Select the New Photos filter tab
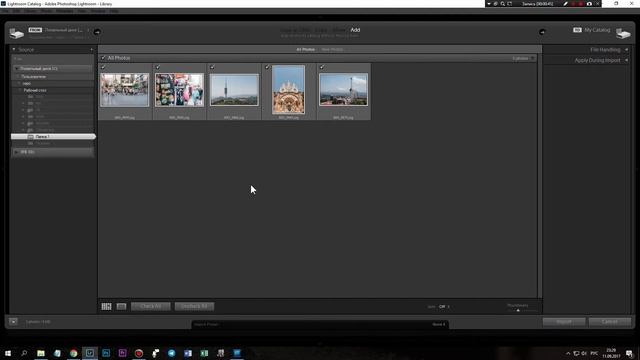The height and width of the screenshot is (360, 640). click(x=332, y=49)
